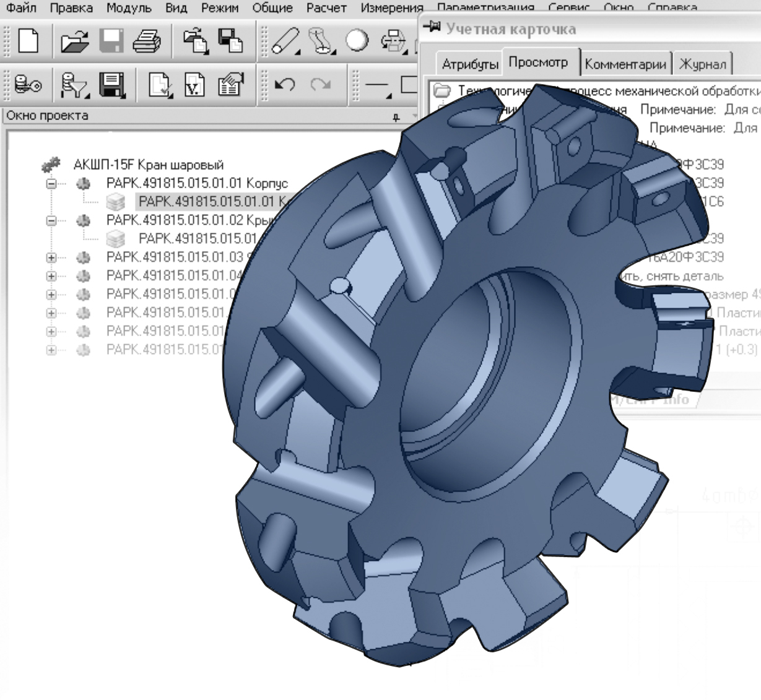Expand the РАРК.491815.015.01.03 tree node
Image resolution: width=761 pixels, height=700 pixels.
click(51, 257)
